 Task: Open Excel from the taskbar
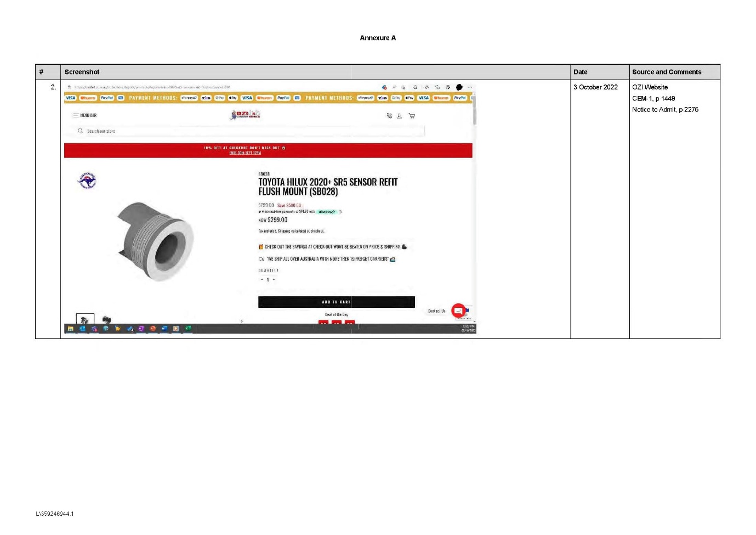(188, 329)
